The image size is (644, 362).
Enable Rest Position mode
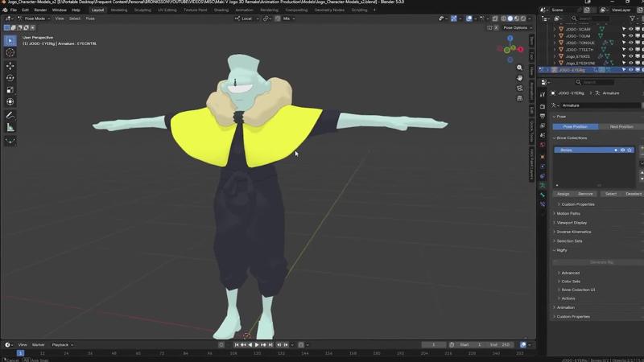[621, 127]
